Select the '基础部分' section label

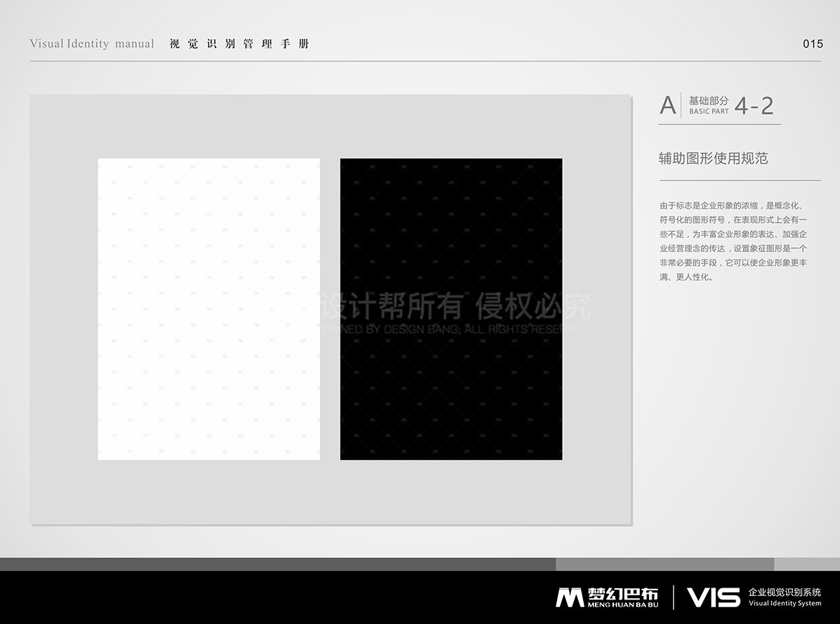click(x=708, y=101)
